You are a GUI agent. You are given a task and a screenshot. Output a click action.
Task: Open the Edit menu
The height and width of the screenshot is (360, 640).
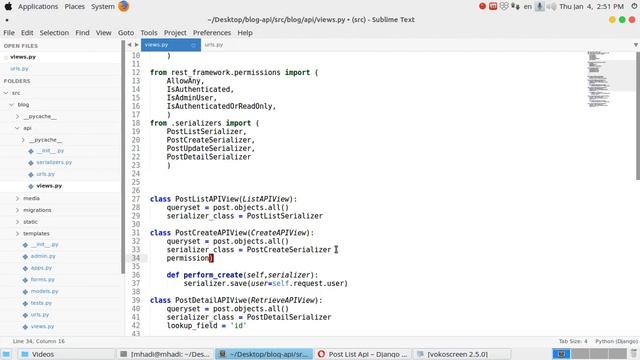[x=27, y=33]
